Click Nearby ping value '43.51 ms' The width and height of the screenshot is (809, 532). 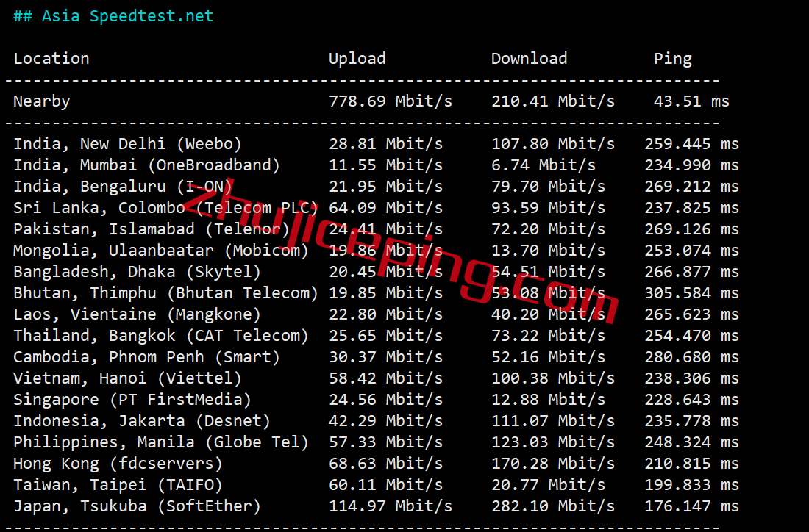tap(691, 101)
